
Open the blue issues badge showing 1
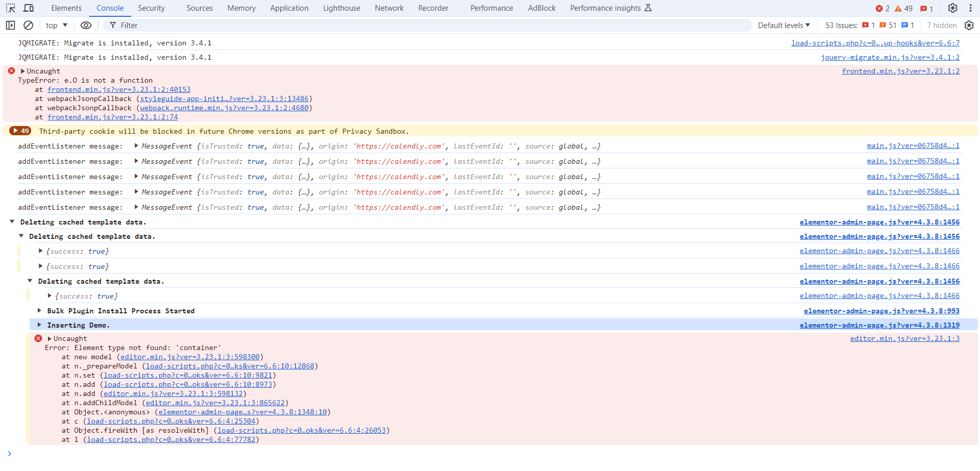[x=907, y=25]
